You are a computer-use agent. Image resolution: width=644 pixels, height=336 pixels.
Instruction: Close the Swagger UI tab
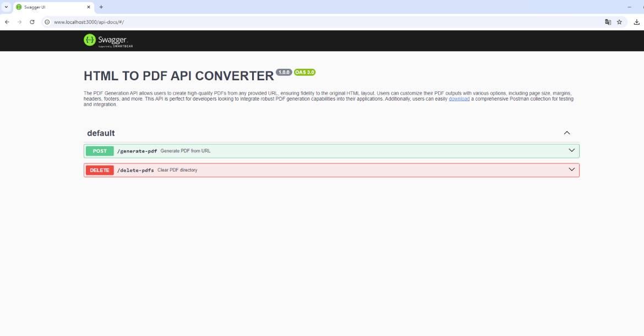pos(88,7)
